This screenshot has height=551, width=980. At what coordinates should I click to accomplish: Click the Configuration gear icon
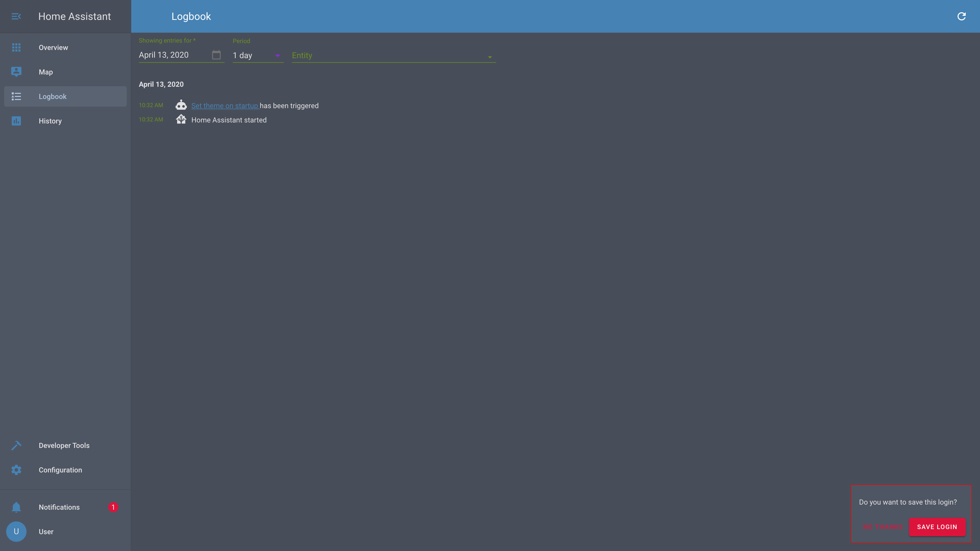[x=16, y=470]
